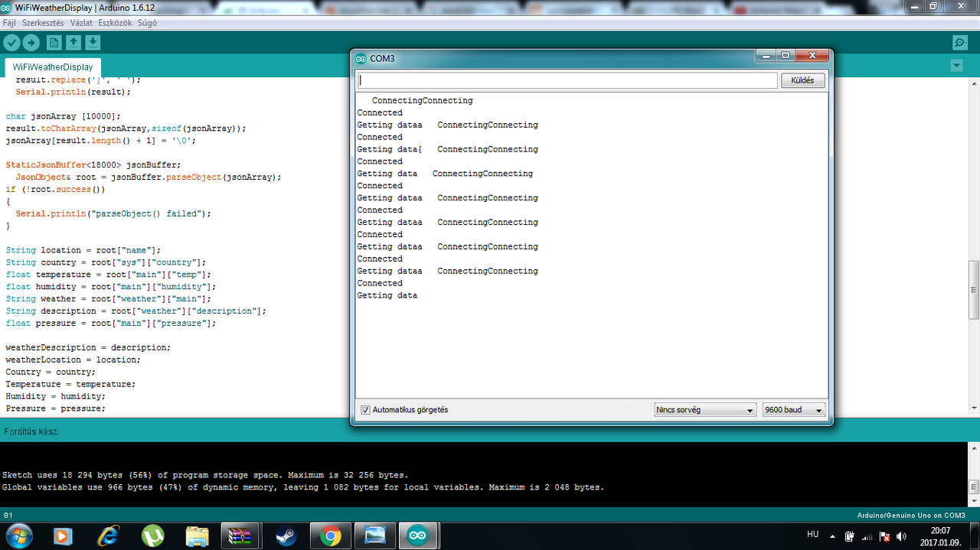Open the Nincs sorvég line ending dropdown

tap(706, 410)
